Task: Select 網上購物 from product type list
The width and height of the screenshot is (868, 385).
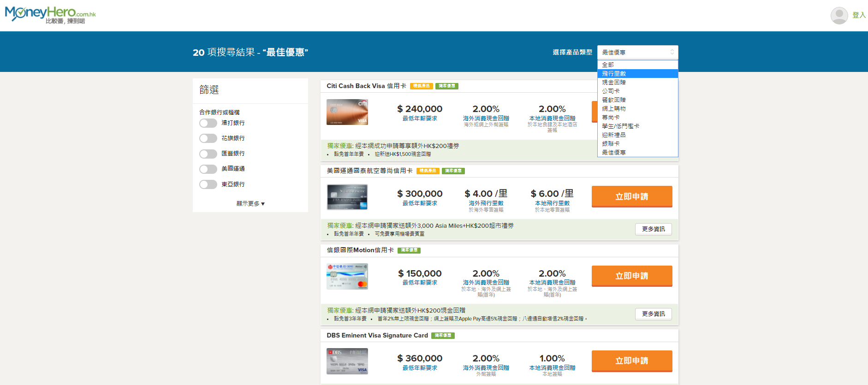Action: (637, 109)
